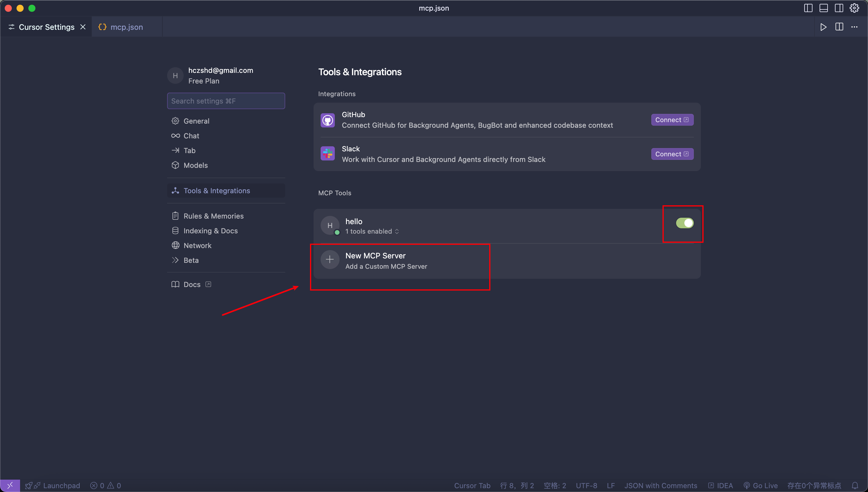Open the Chat settings section
This screenshot has width=868, height=492.
(x=226, y=136)
